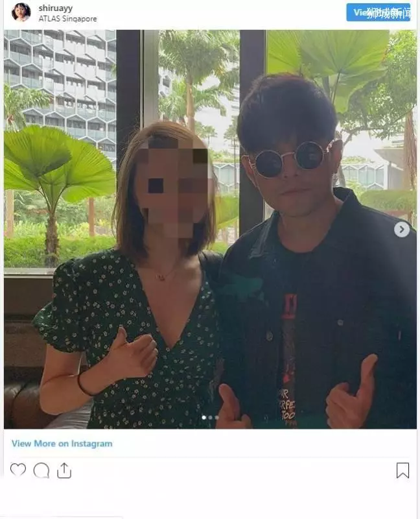Share the post using the share icon
Image resolution: width=420 pixels, height=519 pixels.
[x=64, y=470]
